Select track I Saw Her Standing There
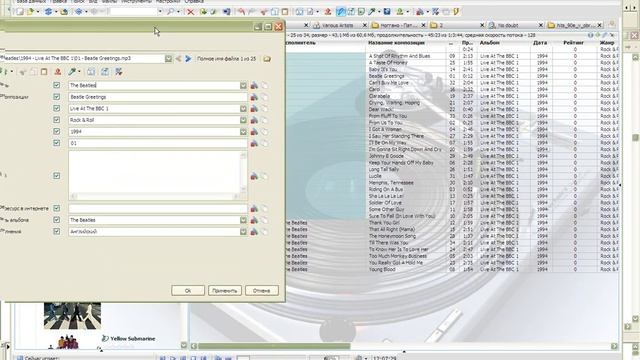Screen dimensions: 640x360 tap(396, 136)
